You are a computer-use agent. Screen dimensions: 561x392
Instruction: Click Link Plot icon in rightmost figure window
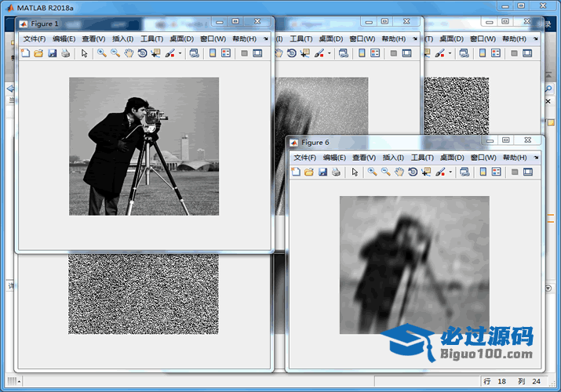pos(464,53)
